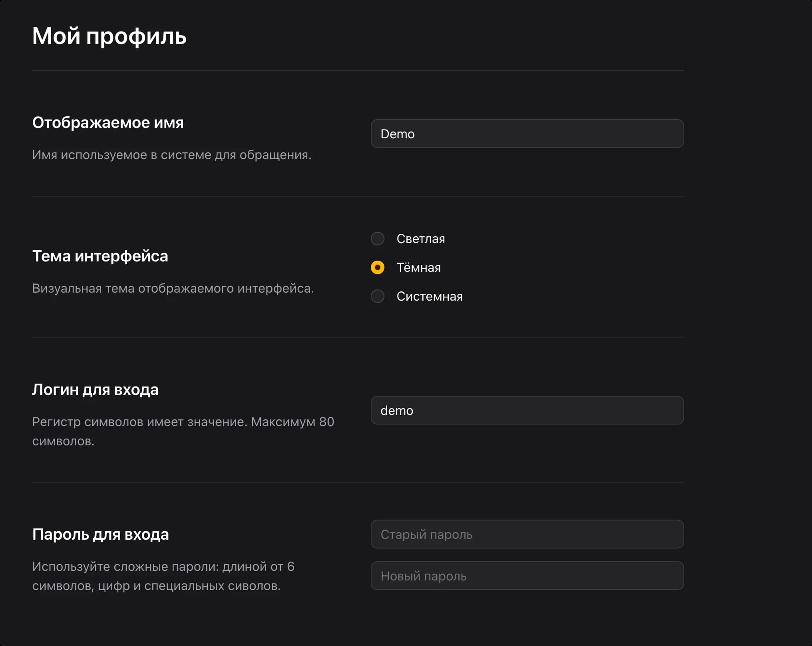
Task: Choose the Системная theme option
Action: click(x=378, y=296)
